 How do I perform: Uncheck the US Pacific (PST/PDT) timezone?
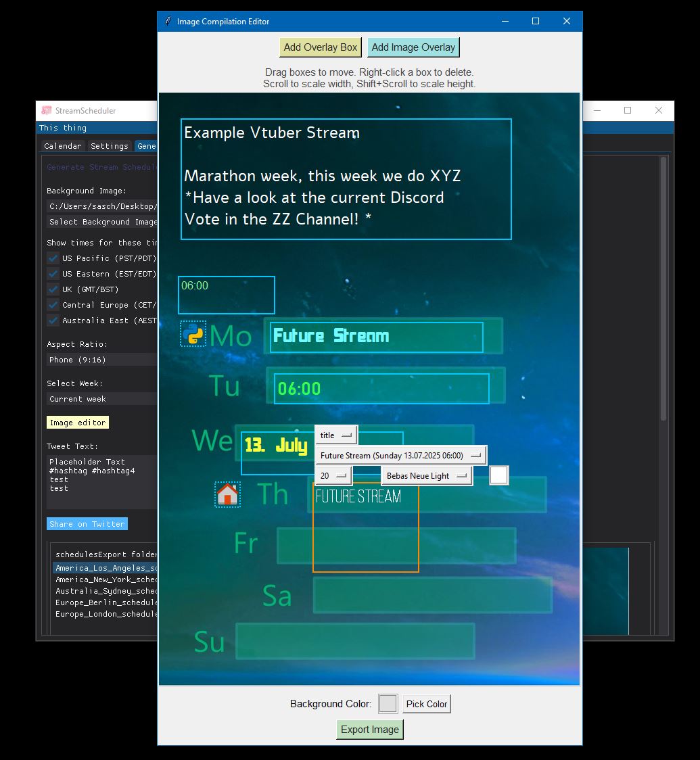pos(52,258)
